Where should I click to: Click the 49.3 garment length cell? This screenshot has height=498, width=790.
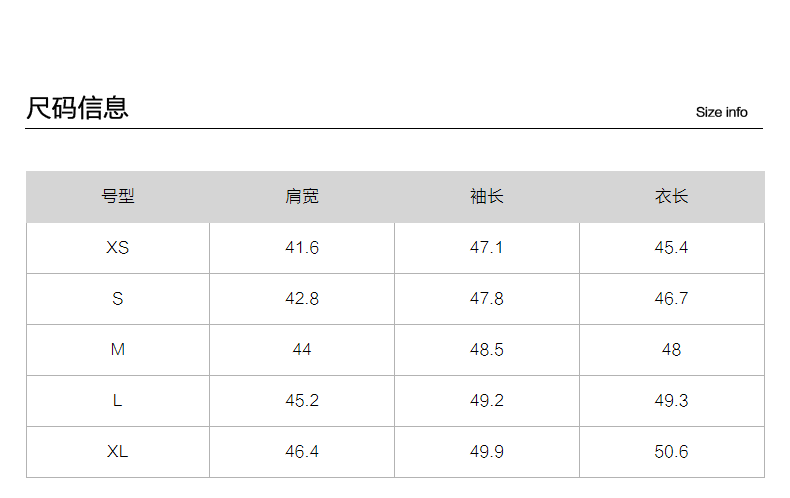pyautogui.click(x=672, y=400)
